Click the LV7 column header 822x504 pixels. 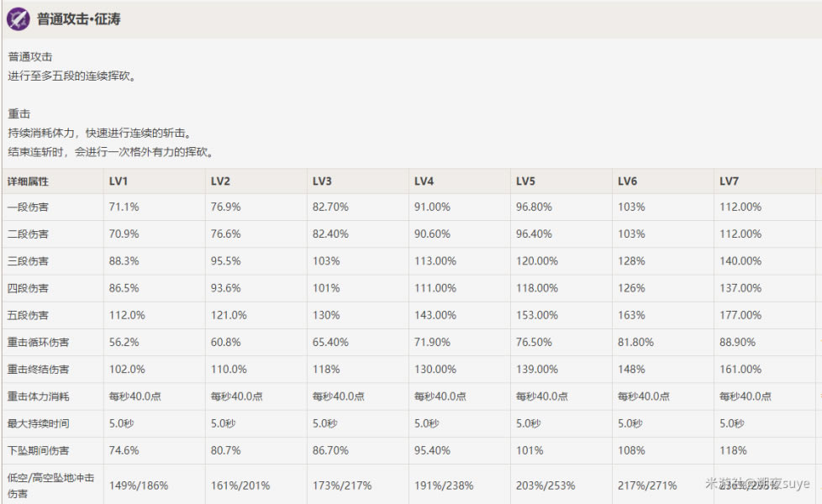(x=729, y=181)
